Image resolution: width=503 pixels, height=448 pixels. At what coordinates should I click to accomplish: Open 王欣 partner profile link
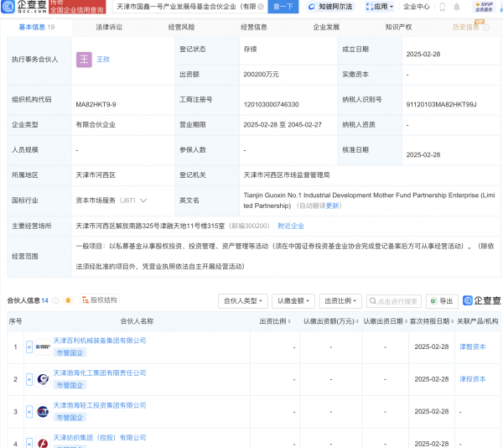(103, 60)
